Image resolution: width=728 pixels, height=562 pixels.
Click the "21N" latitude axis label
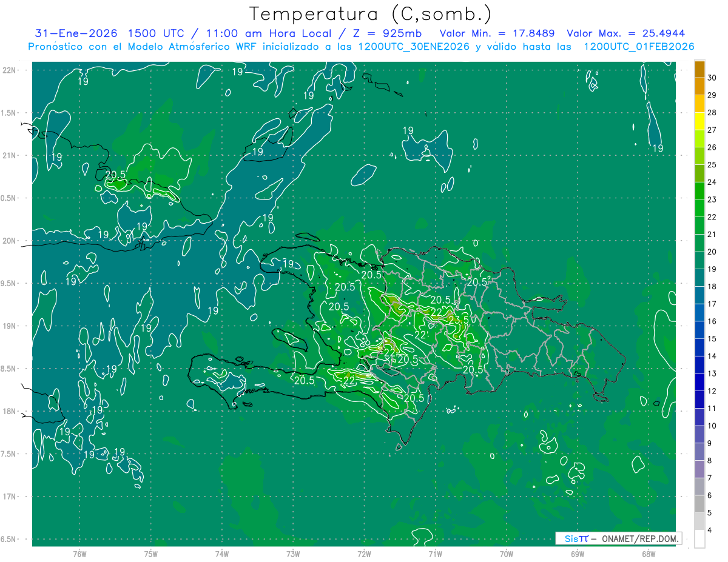click(10, 155)
